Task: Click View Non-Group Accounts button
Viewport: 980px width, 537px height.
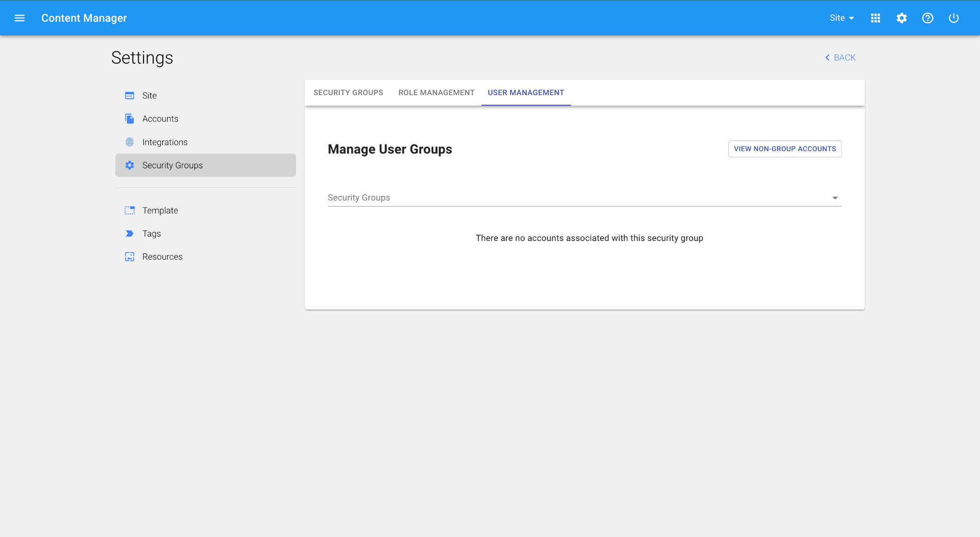Action: [x=784, y=149]
